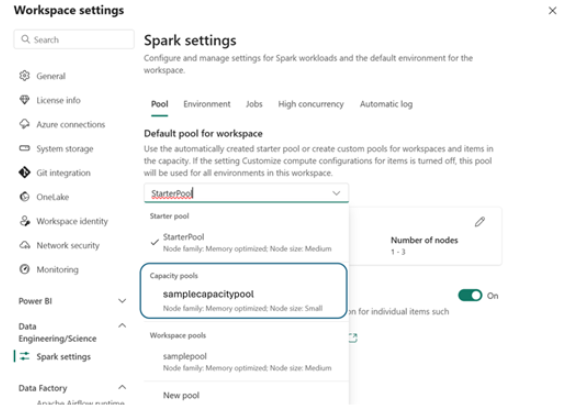Switch to the Environment tab
562x412 pixels.
pyautogui.click(x=207, y=104)
